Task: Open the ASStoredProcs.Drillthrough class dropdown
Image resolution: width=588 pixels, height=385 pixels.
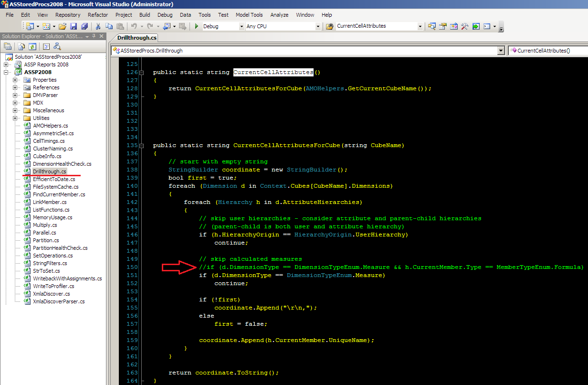Action: [x=501, y=50]
